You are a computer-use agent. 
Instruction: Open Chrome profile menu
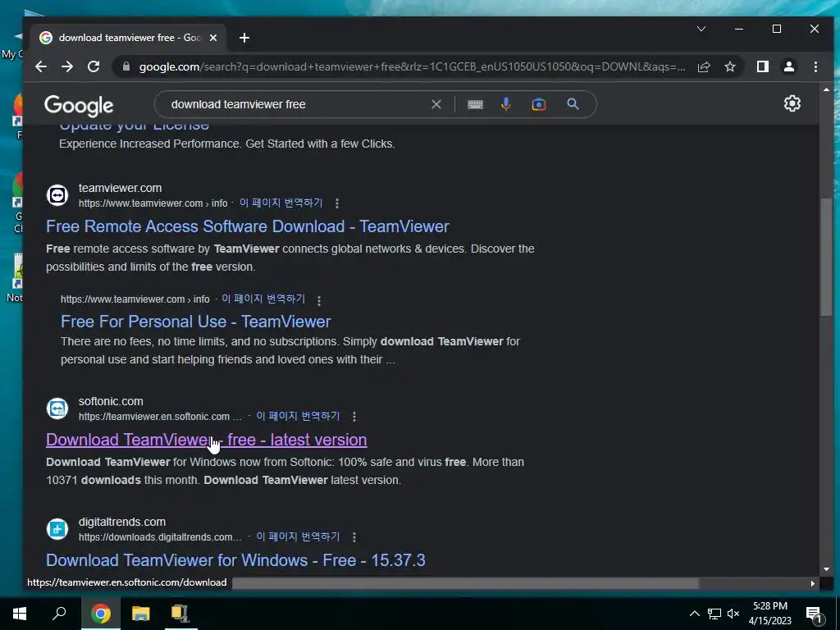coord(788,66)
